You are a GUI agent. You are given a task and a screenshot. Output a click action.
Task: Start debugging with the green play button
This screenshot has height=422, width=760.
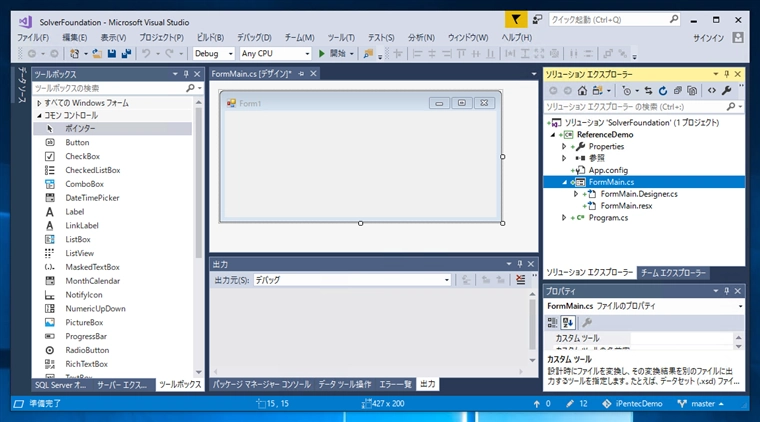click(x=321, y=54)
